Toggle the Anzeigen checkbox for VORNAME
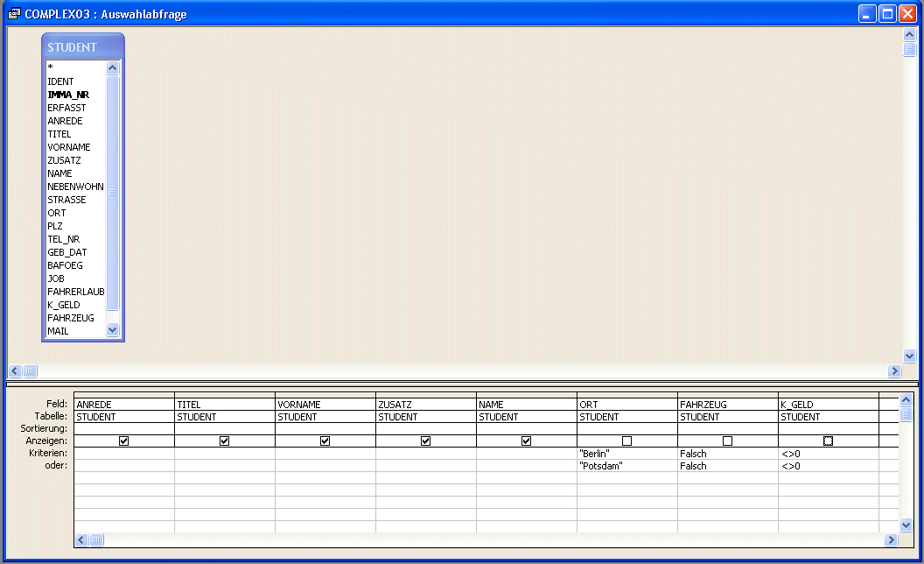The width and height of the screenshot is (924, 564). (x=325, y=441)
